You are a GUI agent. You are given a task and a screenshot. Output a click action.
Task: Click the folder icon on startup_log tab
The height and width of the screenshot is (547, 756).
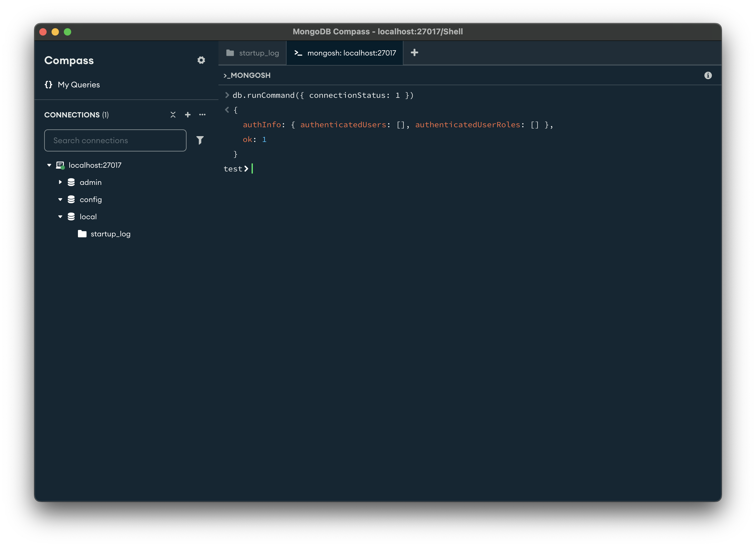230,53
